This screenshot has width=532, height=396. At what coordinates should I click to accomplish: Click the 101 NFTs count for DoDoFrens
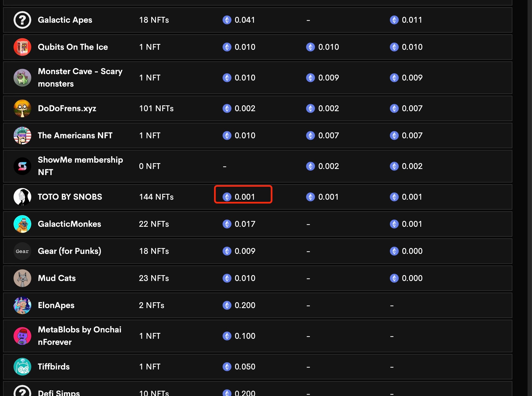tap(156, 108)
